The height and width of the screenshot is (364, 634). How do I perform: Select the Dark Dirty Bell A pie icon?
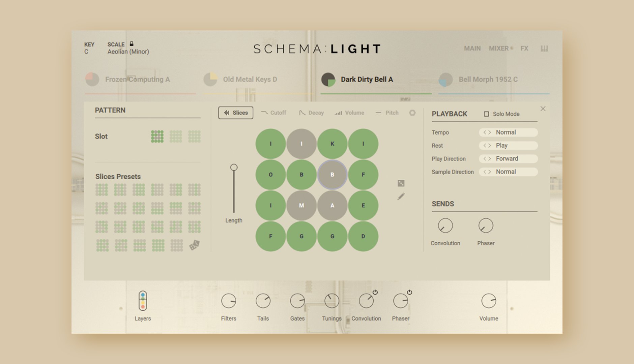(x=328, y=80)
